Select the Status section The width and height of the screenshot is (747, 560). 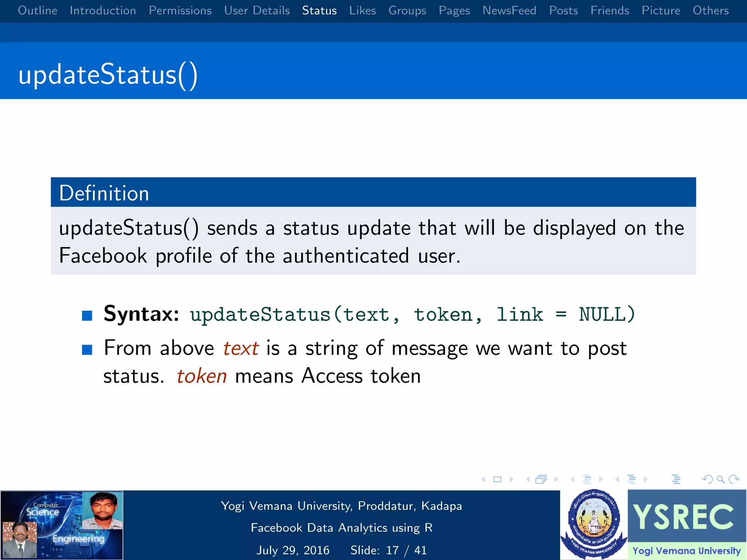pos(320,11)
